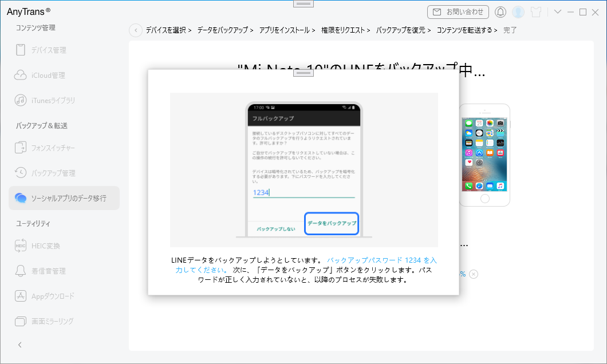Collapse the sidebar with left chevron
The image size is (607, 364).
click(x=20, y=345)
